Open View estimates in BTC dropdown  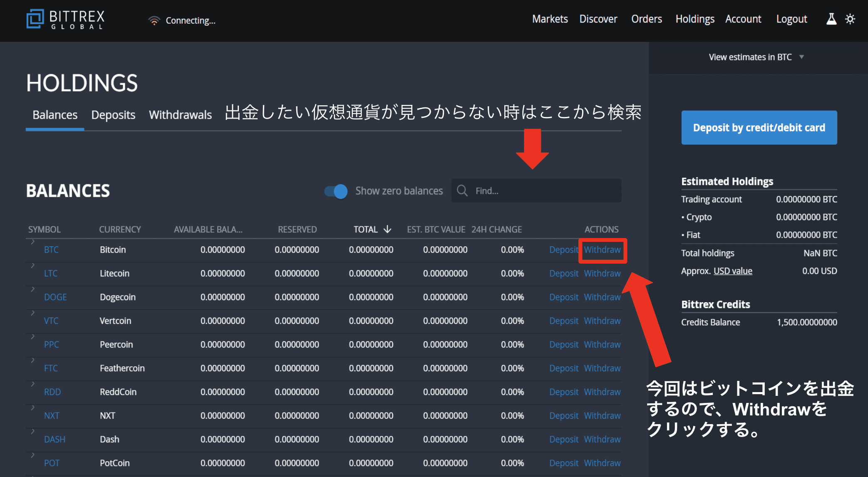[x=756, y=57]
